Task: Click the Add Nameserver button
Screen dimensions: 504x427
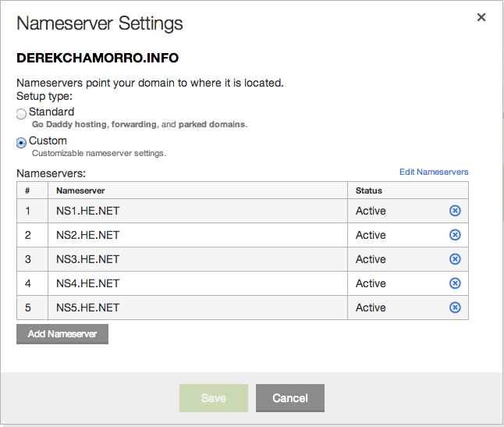Action: pyautogui.click(x=62, y=334)
